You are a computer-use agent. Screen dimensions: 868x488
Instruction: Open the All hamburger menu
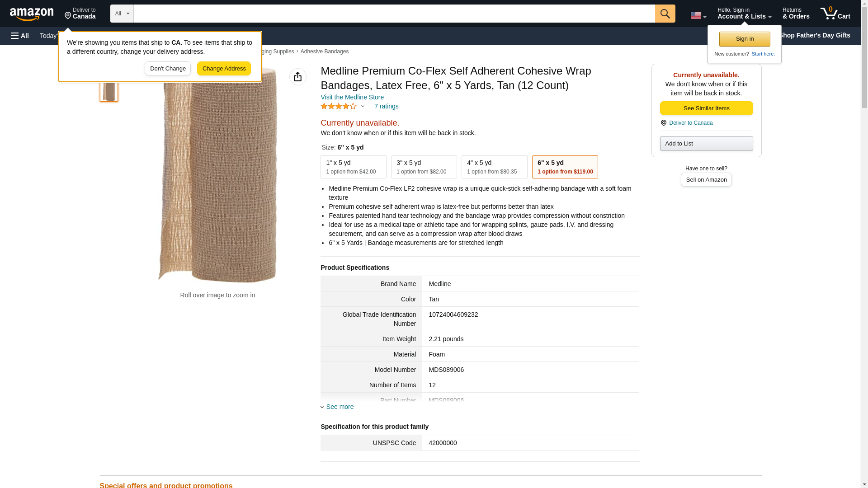click(20, 36)
